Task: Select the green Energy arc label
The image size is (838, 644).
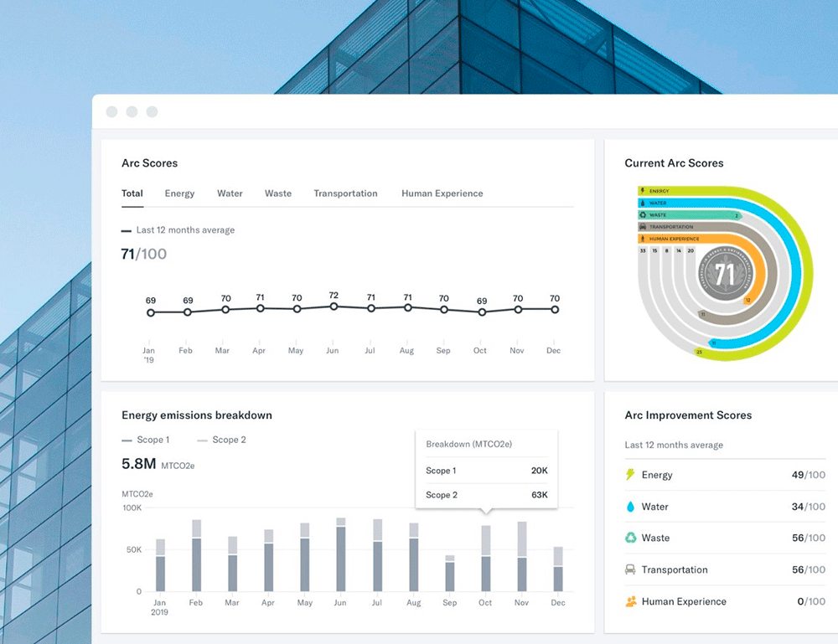Action: [659, 191]
